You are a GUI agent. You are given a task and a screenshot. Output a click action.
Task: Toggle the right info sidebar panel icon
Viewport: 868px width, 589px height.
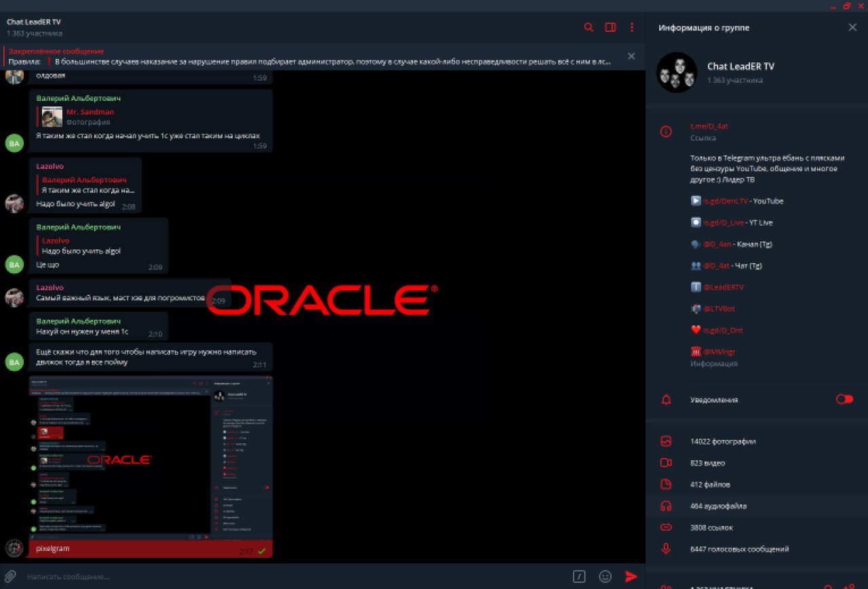pos(610,27)
